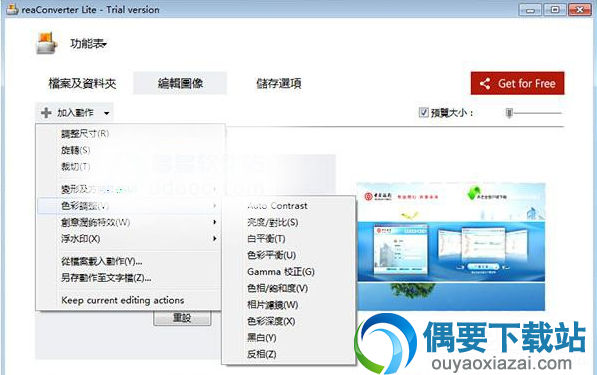597x375 pixels.
Task: Switch to the 檔案及資料夾 tab
Action: pos(82,83)
